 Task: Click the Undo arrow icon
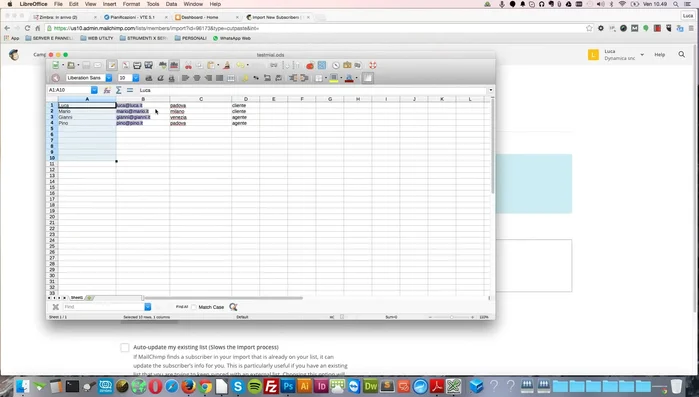(x=240, y=65)
